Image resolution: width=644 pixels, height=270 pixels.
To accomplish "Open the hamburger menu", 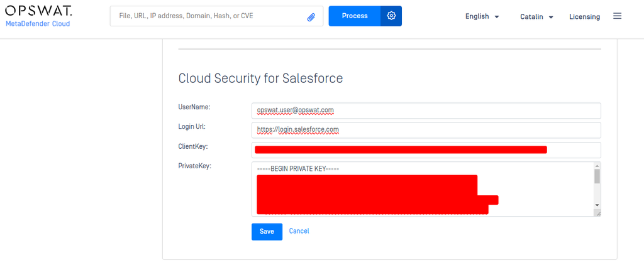I will [x=617, y=16].
